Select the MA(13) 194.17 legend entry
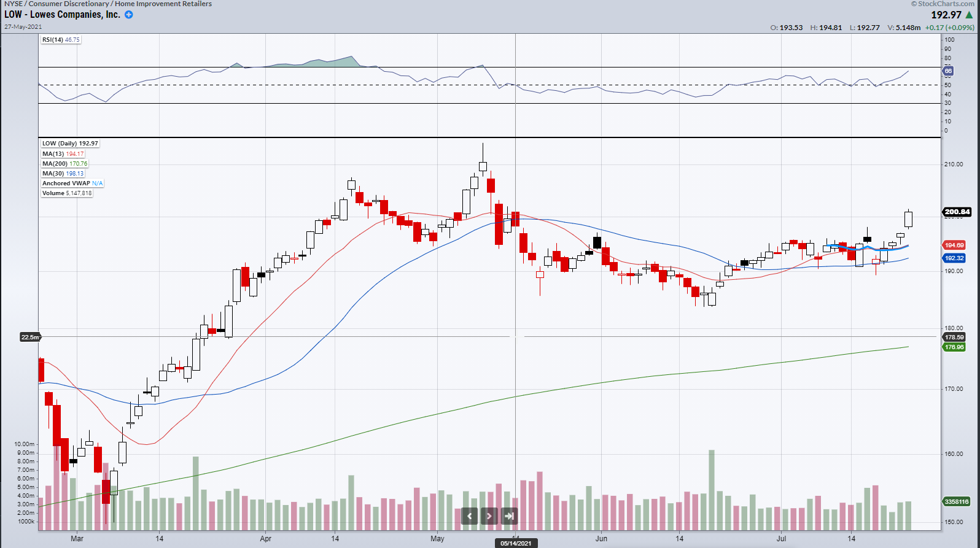Screen dimensions: 980x548 [63, 153]
